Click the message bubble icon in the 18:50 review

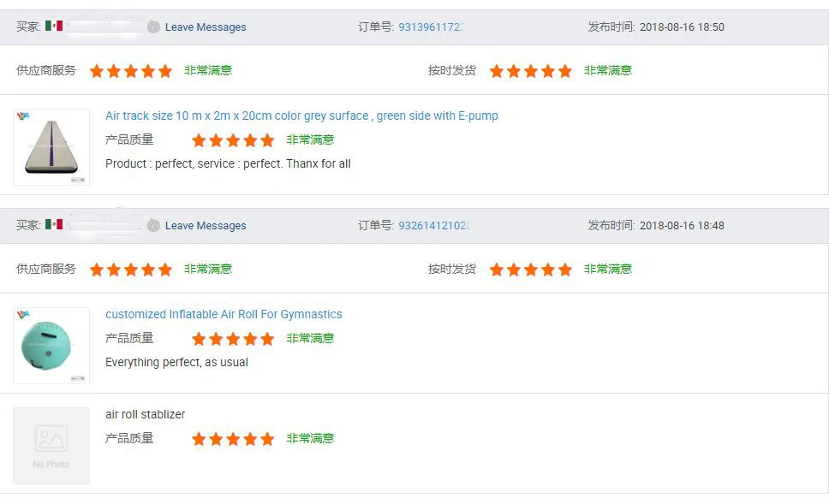(153, 27)
